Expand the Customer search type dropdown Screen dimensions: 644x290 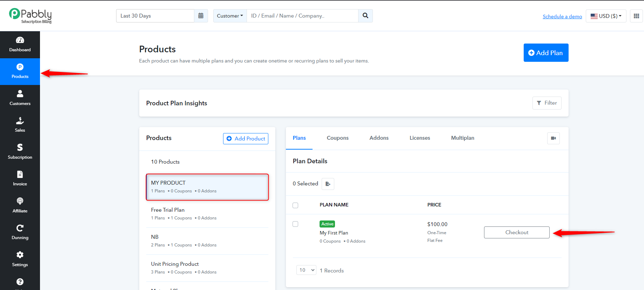(230, 16)
